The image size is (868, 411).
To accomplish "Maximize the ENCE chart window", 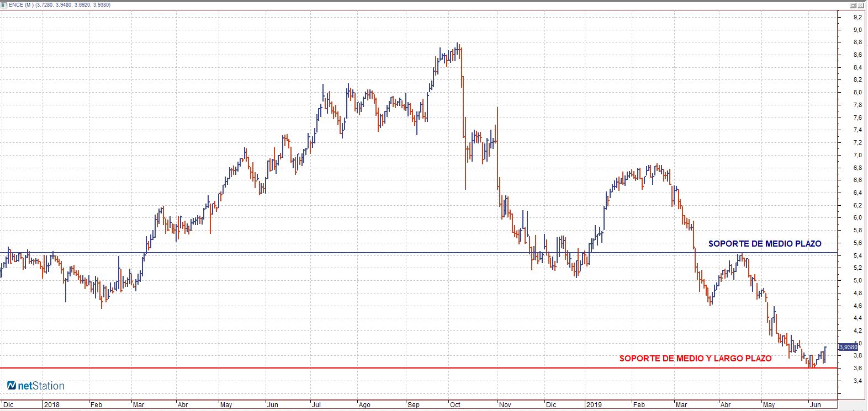I will 853,4.
